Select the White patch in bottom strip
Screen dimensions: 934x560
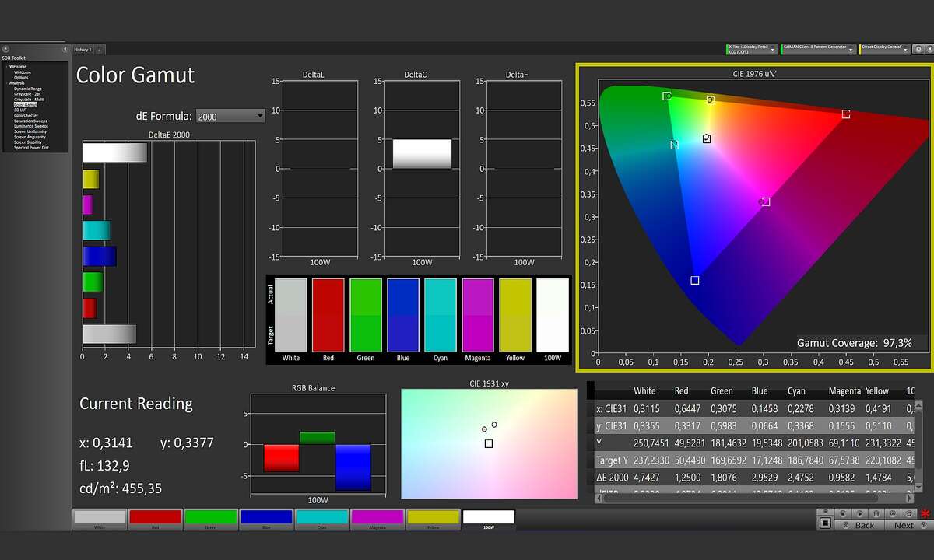pos(100,520)
